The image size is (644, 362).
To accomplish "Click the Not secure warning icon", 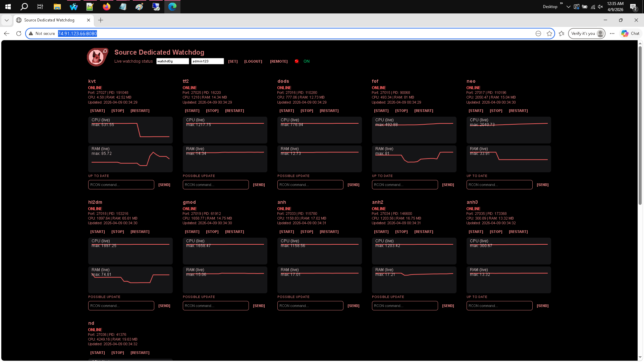I will click(31, 34).
